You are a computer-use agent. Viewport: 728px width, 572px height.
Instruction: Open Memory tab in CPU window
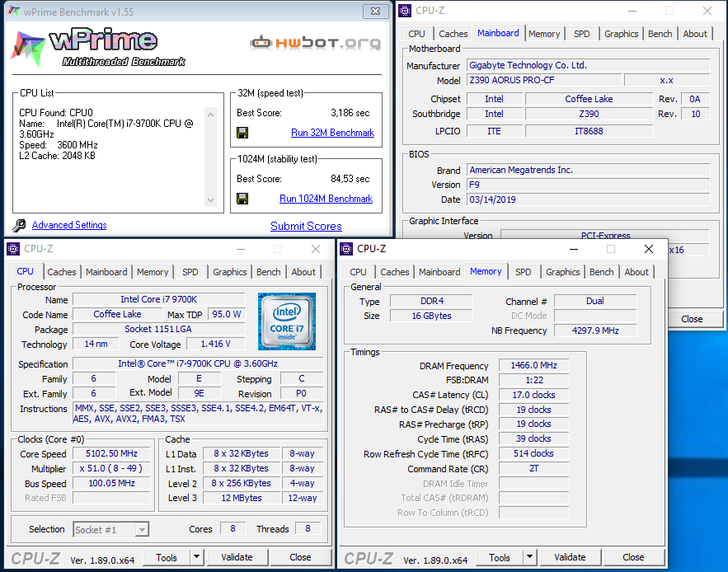tap(153, 272)
